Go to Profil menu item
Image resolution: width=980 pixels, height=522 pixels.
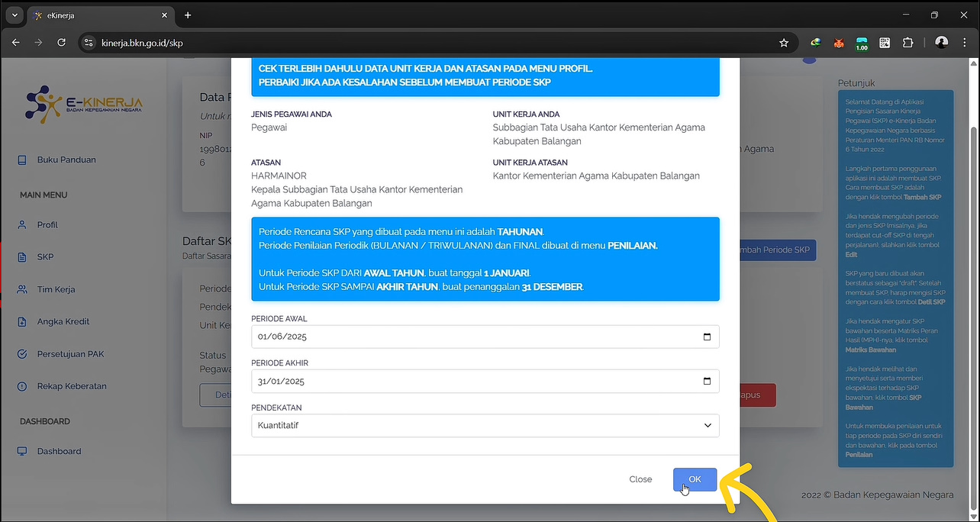point(47,225)
